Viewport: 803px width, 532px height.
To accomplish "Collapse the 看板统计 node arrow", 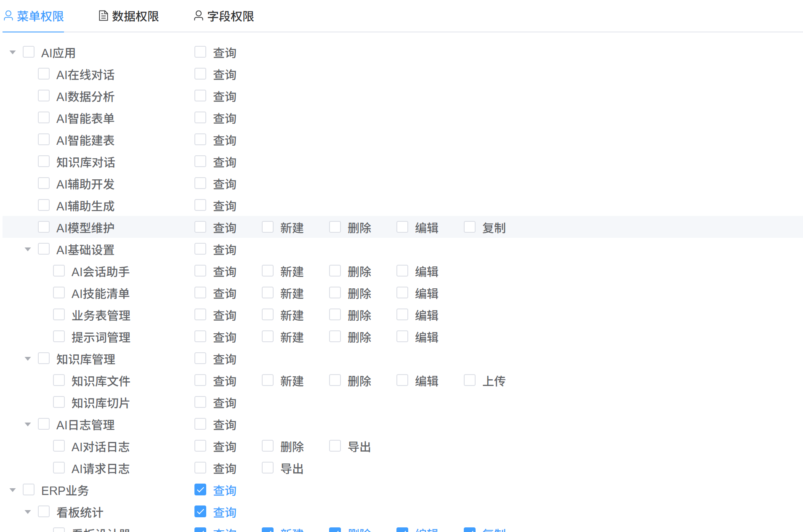I will (28, 512).
